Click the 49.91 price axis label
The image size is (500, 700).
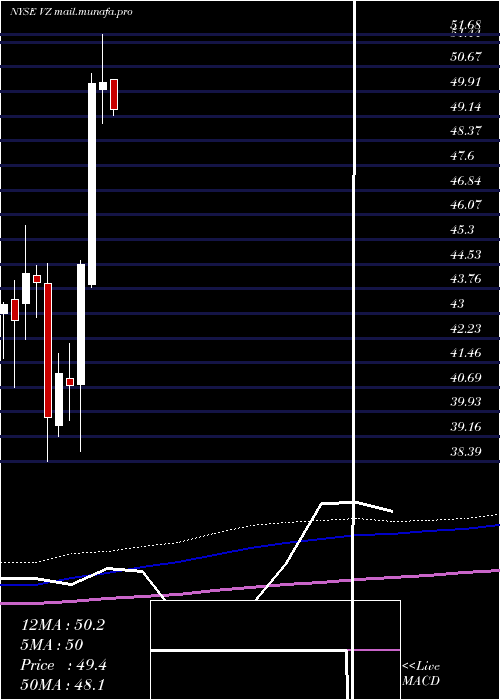(x=466, y=82)
